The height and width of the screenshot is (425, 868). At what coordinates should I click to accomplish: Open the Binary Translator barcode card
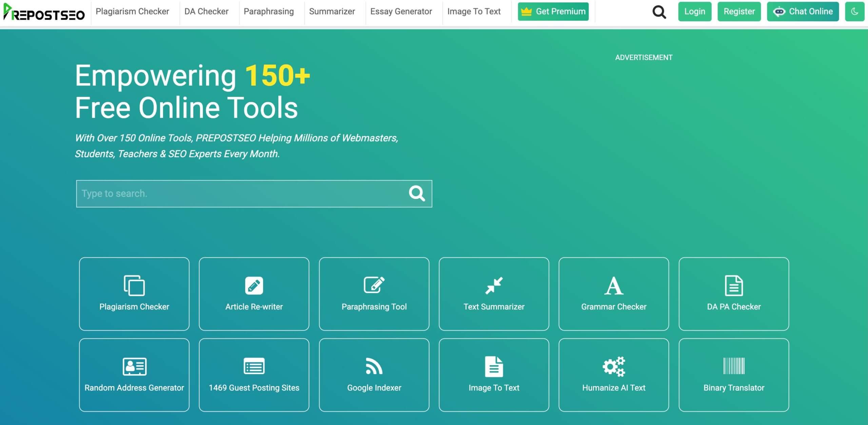coord(734,375)
